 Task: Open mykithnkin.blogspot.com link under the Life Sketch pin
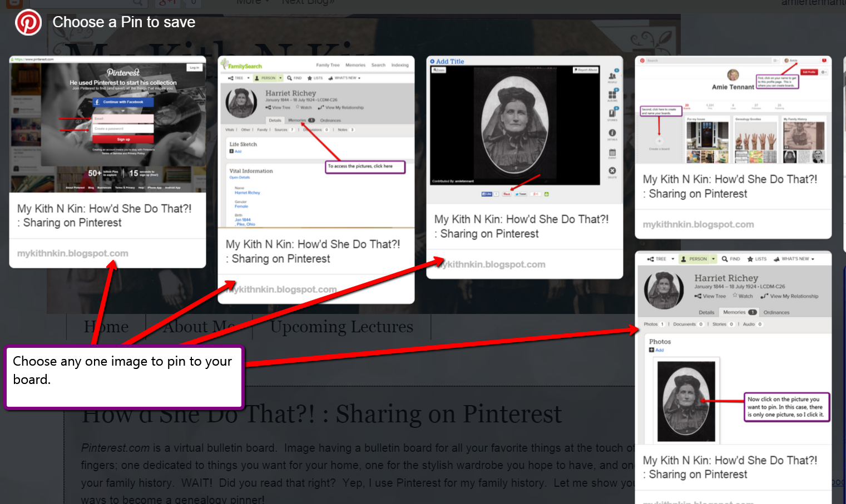281,290
